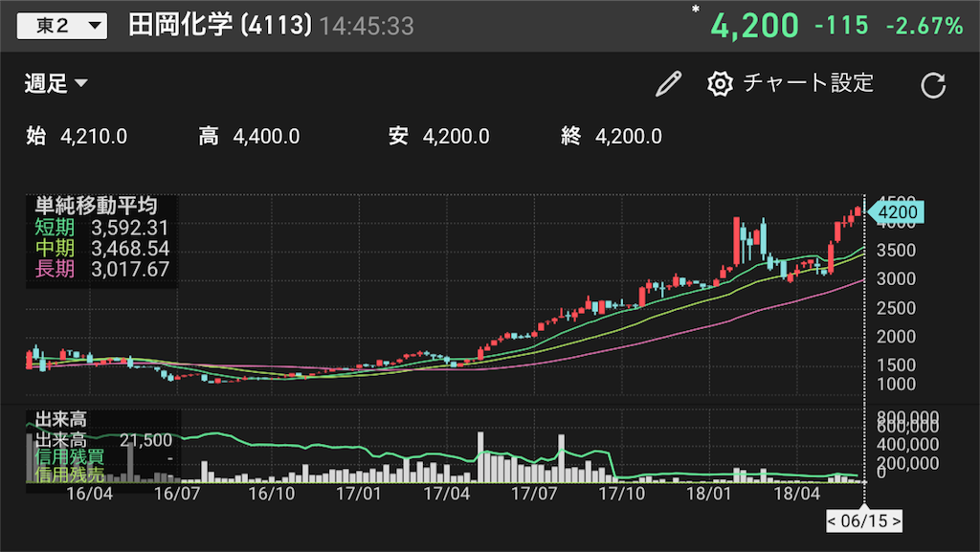
Task: Click the 安 4,200.0 low price
Action: [438, 136]
